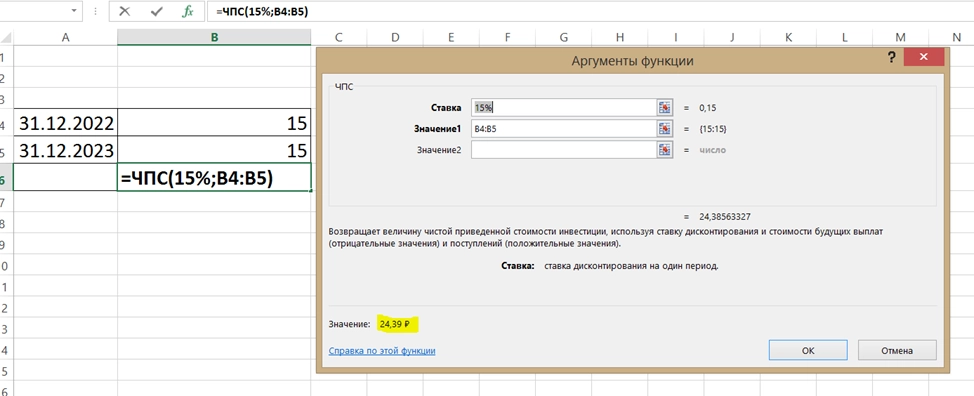Click the Ставка result value 0,15
This screenshot has height=396, width=974.
(708, 107)
